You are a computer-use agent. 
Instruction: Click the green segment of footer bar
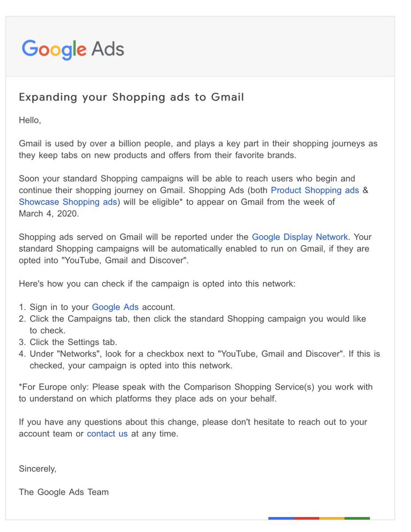(357, 518)
